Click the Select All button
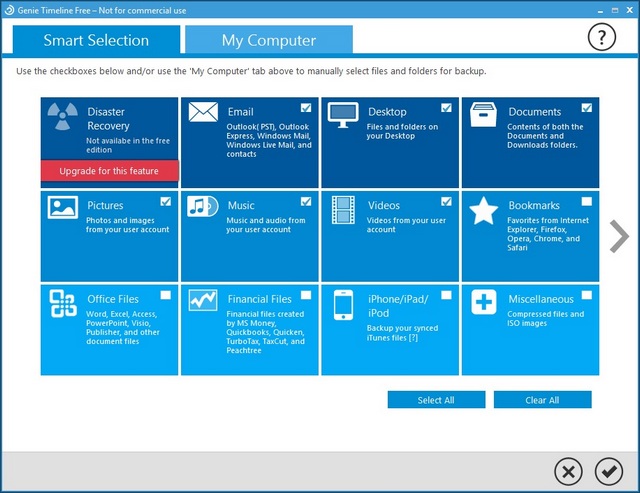This screenshot has width=640, height=493. pos(436,400)
